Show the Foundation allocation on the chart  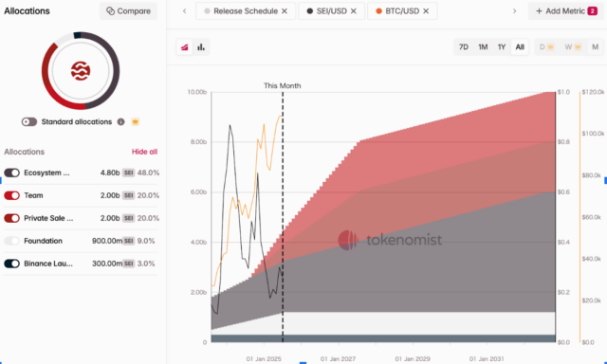click(x=12, y=241)
